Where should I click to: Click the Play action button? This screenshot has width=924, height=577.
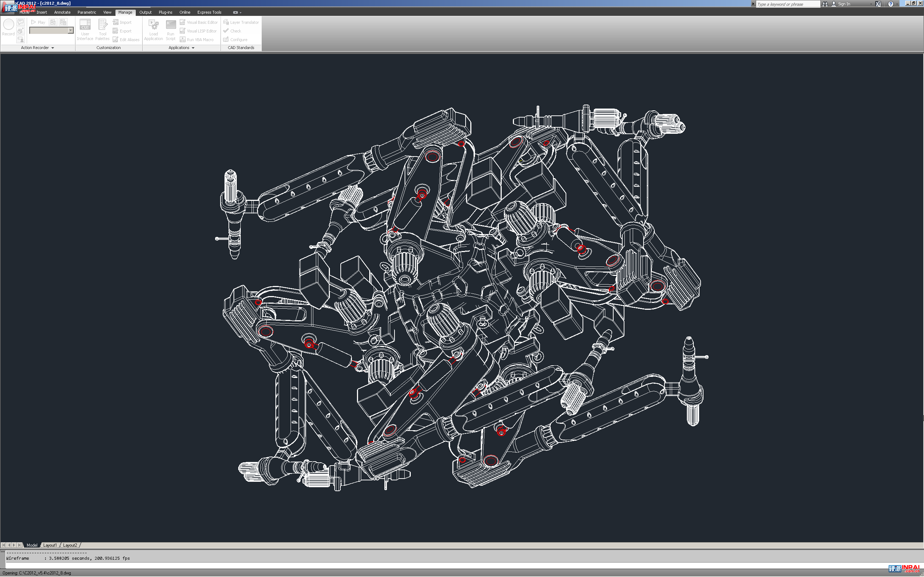pyautogui.click(x=38, y=22)
